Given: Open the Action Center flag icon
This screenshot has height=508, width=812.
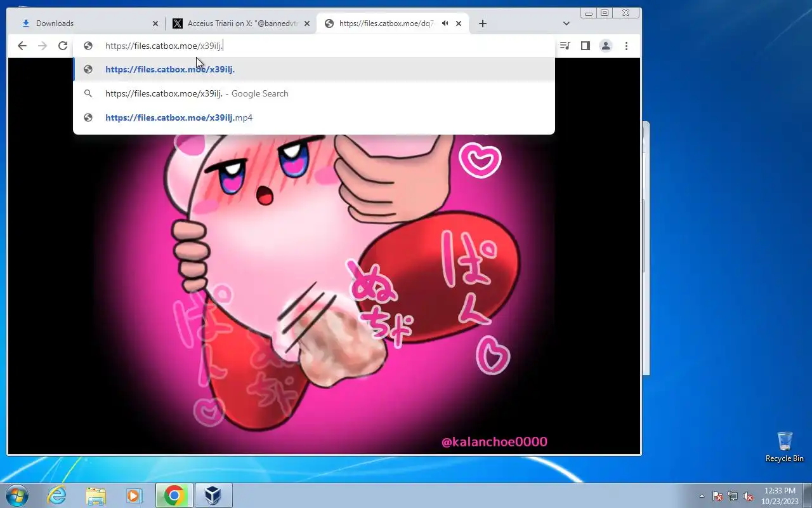Looking at the screenshot, I should 717,496.
